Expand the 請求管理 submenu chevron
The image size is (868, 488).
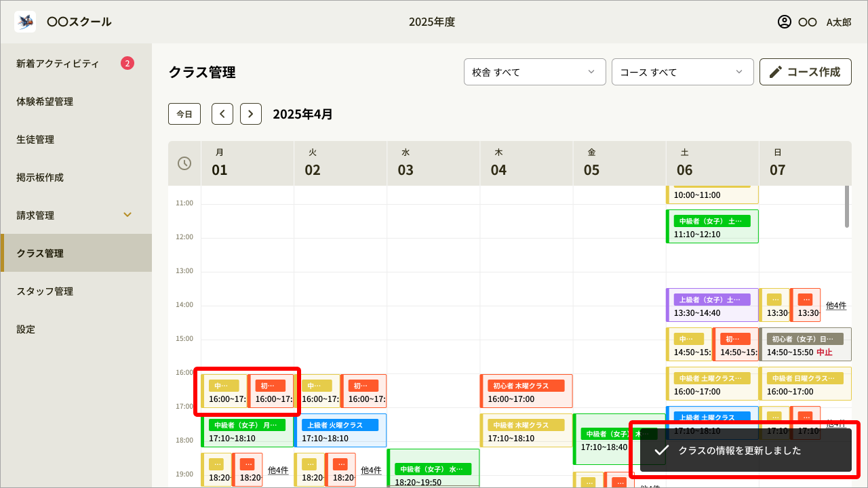tap(127, 215)
